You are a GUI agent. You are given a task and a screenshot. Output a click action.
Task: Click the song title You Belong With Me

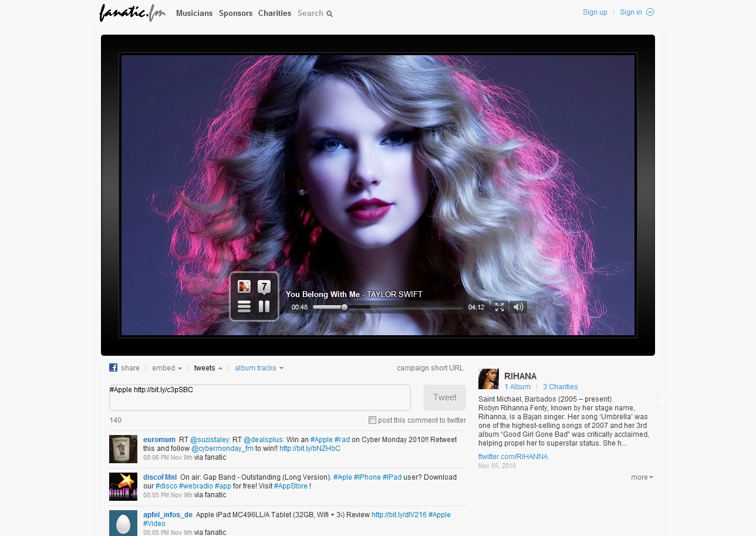tap(322, 295)
